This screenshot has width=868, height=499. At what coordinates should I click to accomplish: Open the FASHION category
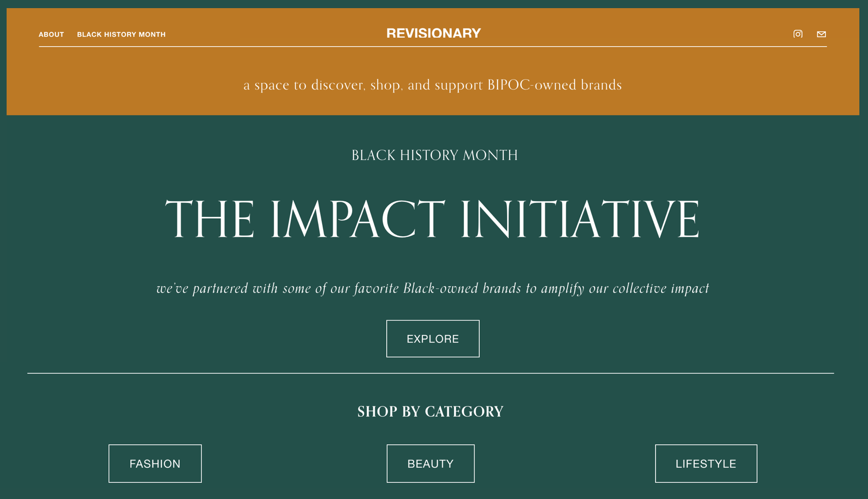154,463
